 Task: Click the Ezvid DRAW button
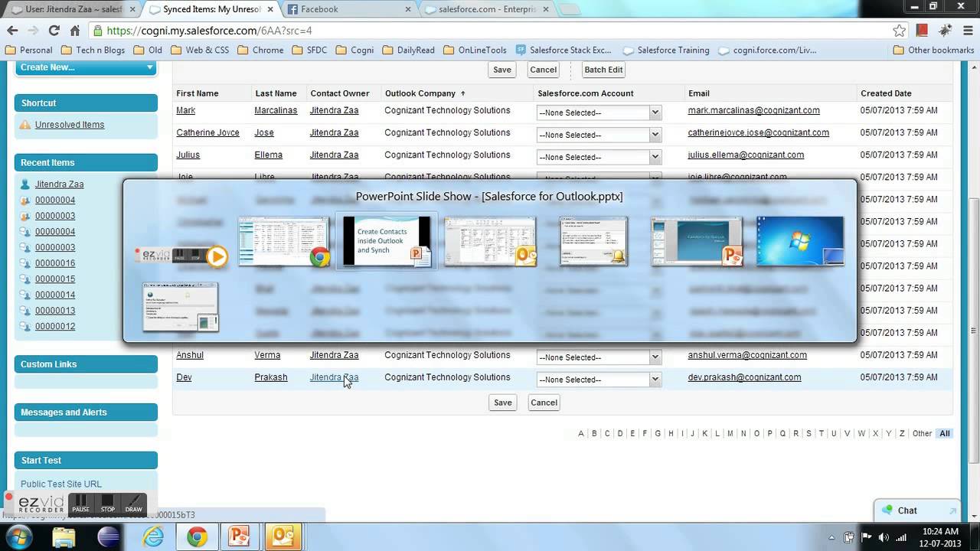tap(133, 504)
